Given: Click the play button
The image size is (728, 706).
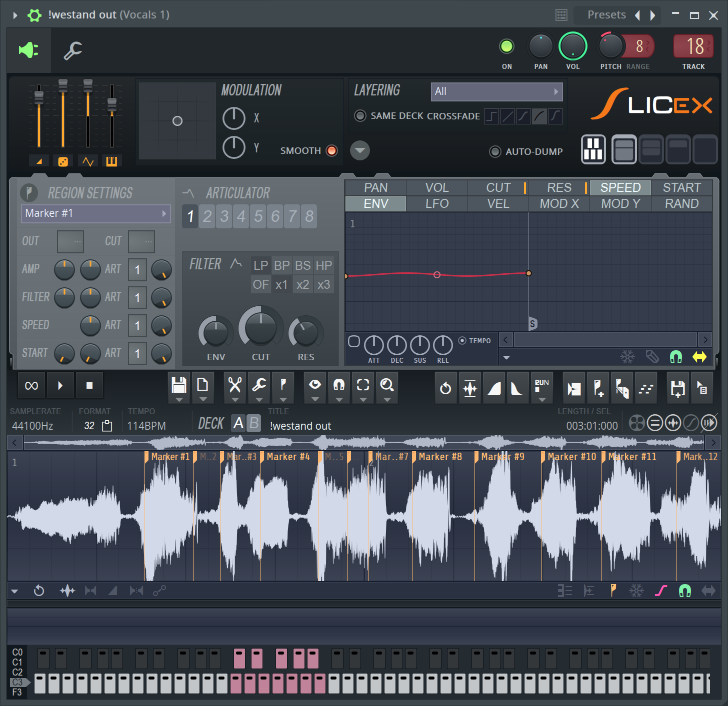Looking at the screenshot, I should pos(60,385).
